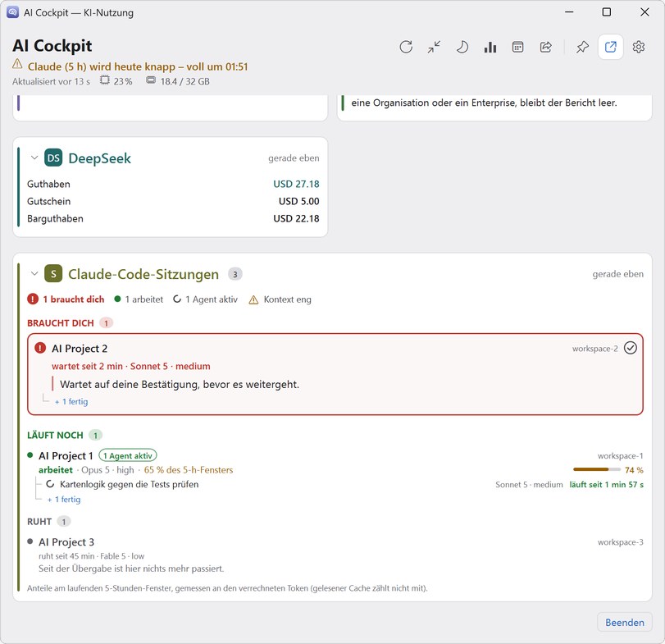Click the Beenden button
Image resolution: width=665 pixels, height=644 pixels.
click(625, 623)
